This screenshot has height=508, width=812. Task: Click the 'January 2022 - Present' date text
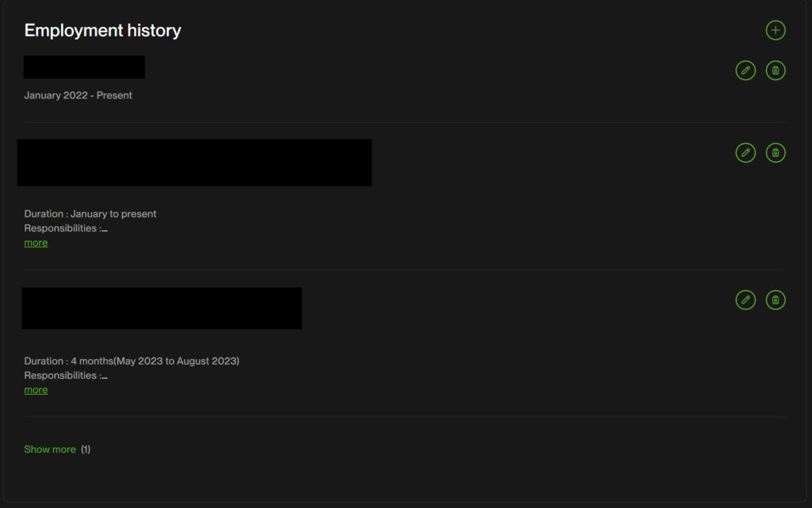click(x=79, y=95)
